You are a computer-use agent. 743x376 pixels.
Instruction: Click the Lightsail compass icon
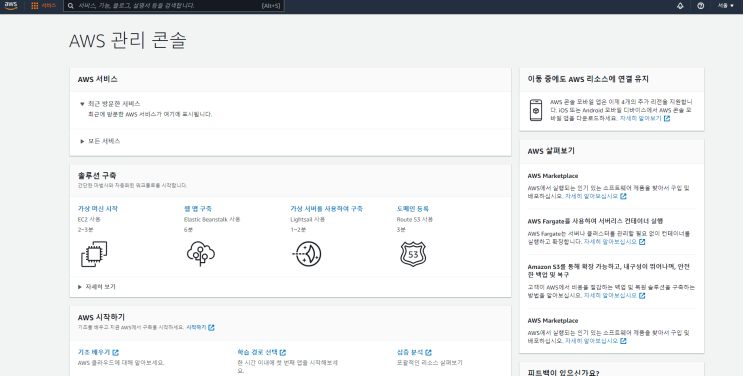click(307, 254)
